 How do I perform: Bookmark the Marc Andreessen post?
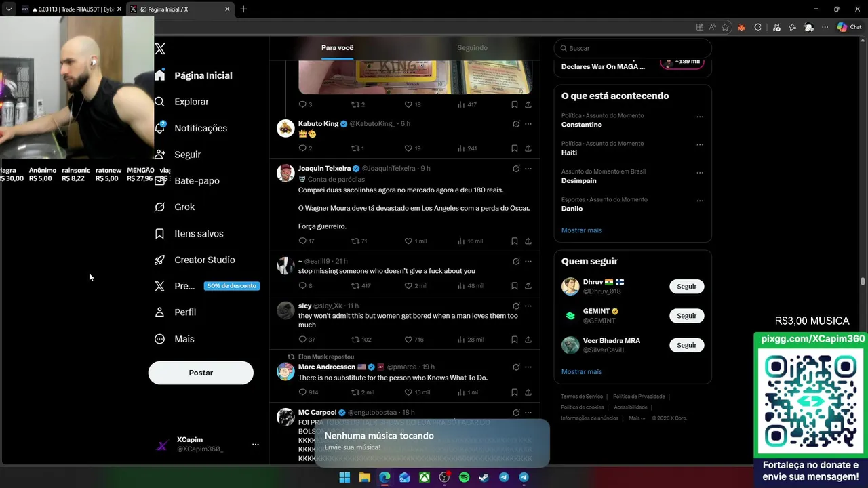(515, 392)
